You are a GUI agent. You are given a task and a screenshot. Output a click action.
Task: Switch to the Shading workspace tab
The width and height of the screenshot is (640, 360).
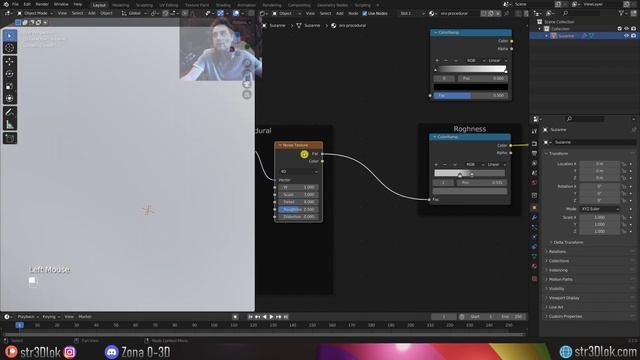[x=223, y=5]
